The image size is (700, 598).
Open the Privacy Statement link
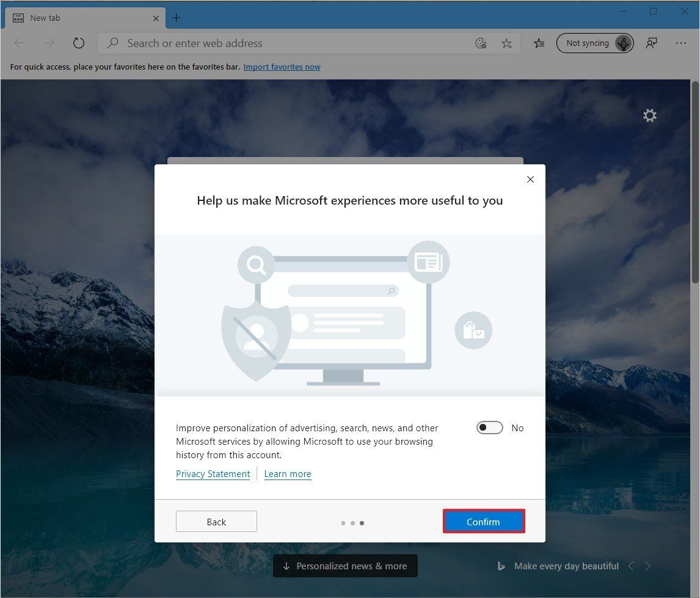click(213, 473)
